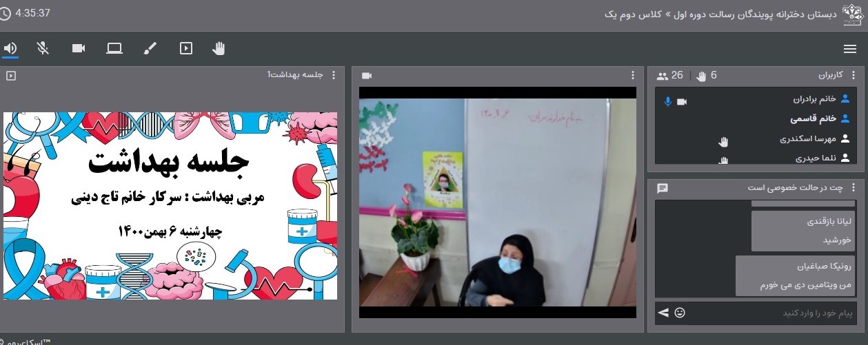Viewport: 868px width, 345px height.
Task: Click the media play icon in the toolbar
Action: (x=185, y=48)
